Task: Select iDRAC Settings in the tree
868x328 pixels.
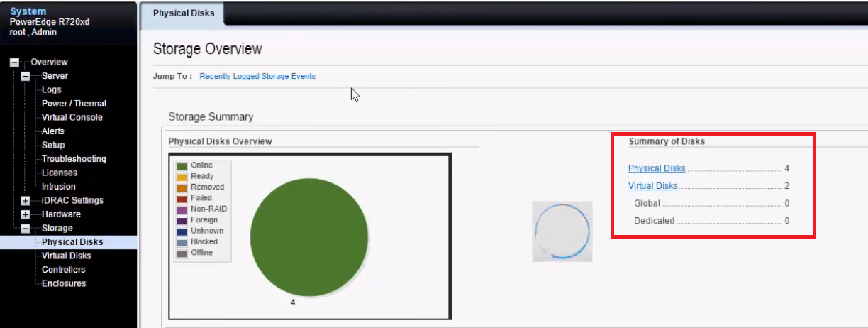Action: 72,201
